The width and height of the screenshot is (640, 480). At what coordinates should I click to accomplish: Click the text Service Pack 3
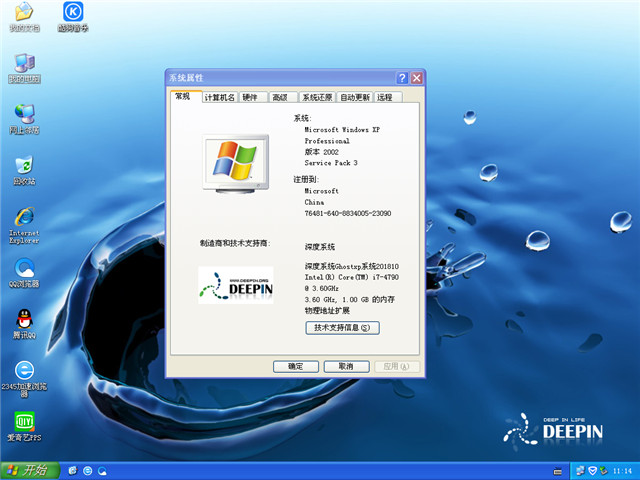[x=331, y=162]
